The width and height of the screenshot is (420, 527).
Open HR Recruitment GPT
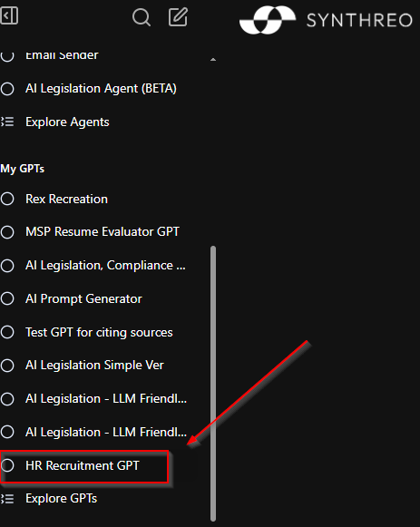coord(83,466)
